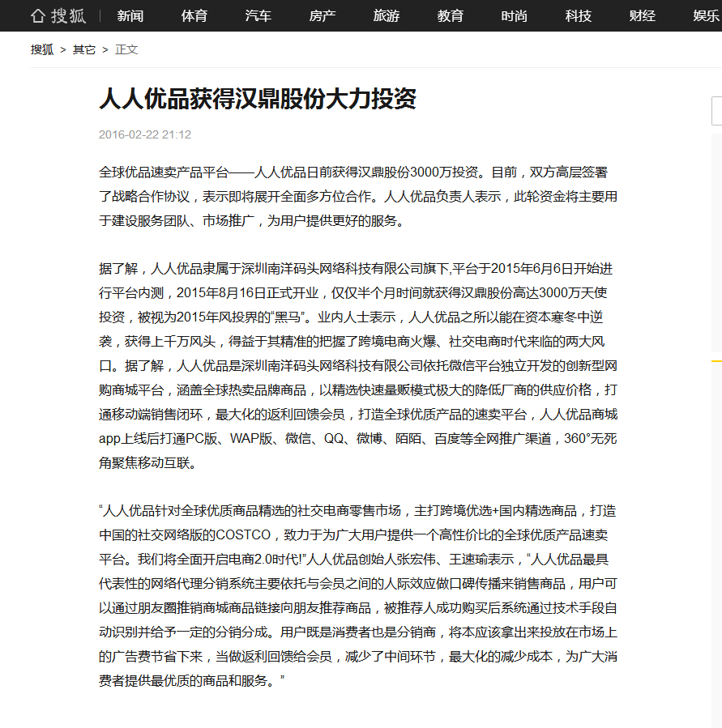Image resolution: width=722 pixels, height=728 pixels.
Task: Open the 娱乐 channel
Action: (x=705, y=15)
